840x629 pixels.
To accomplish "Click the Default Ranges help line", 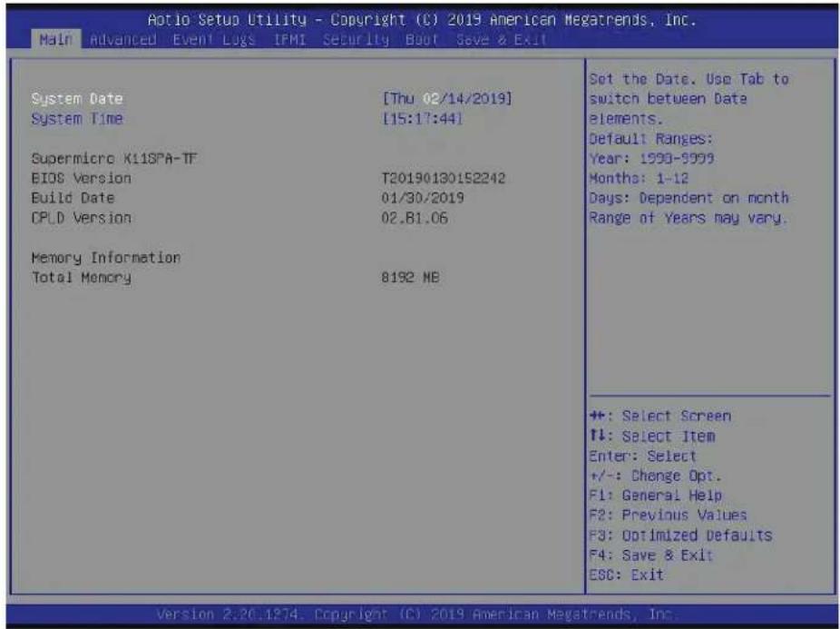I will point(651,139).
